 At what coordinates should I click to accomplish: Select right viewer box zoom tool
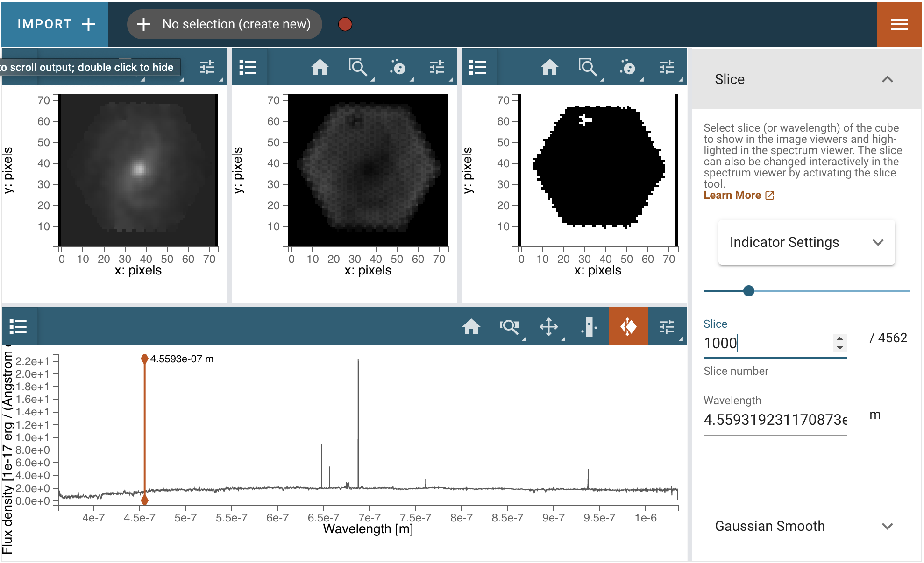pyautogui.click(x=588, y=68)
